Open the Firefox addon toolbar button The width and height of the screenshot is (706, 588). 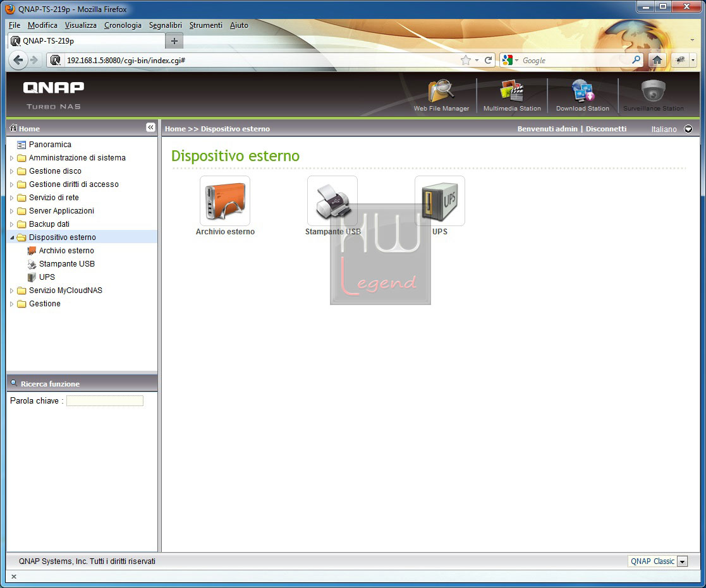point(680,60)
